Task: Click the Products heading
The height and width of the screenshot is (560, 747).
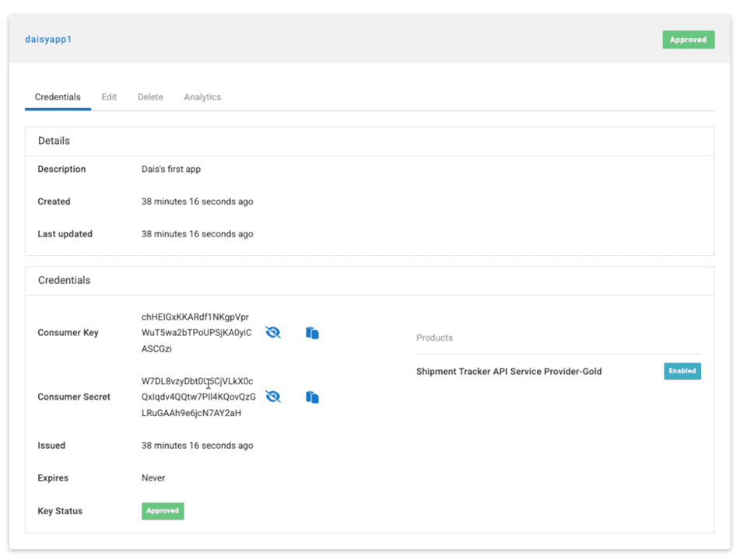Action: [x=434, y=338]
